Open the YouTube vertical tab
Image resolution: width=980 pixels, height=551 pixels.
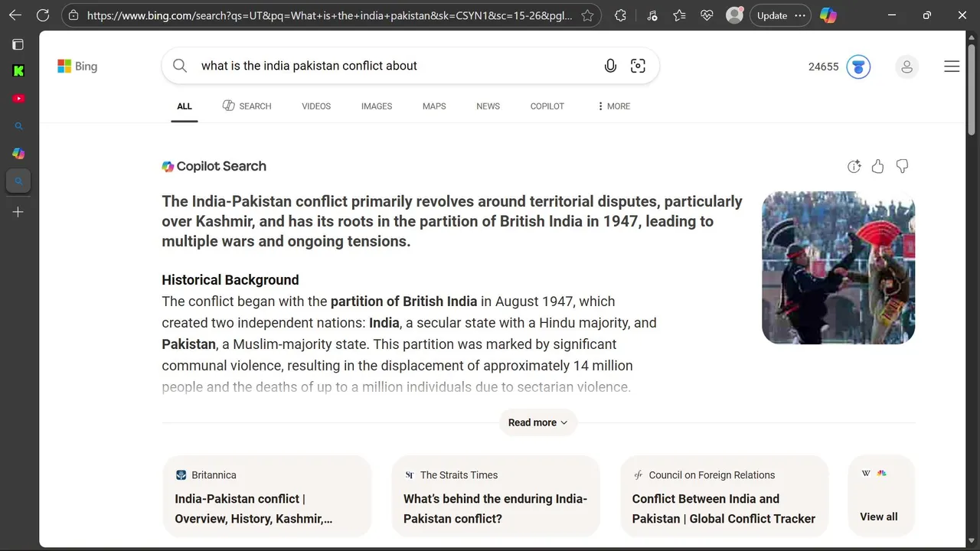(18, 98)
